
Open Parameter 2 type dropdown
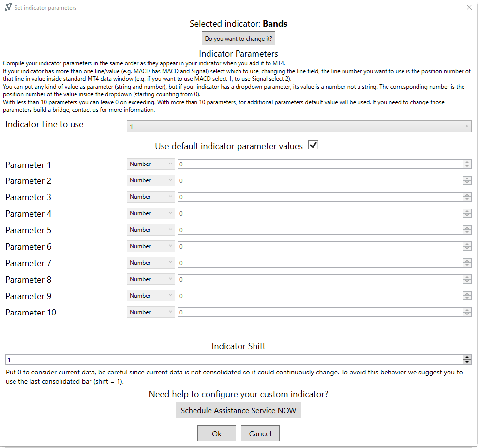click(151, 180)
